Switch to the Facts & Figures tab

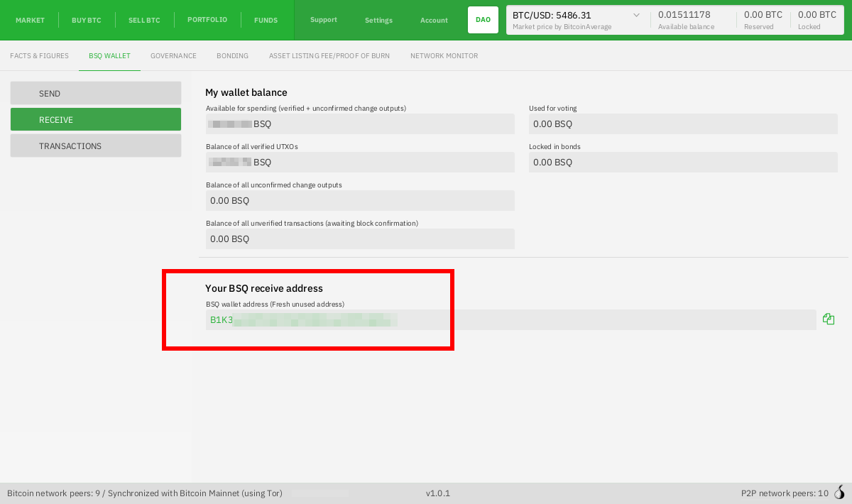coord(39,56)
